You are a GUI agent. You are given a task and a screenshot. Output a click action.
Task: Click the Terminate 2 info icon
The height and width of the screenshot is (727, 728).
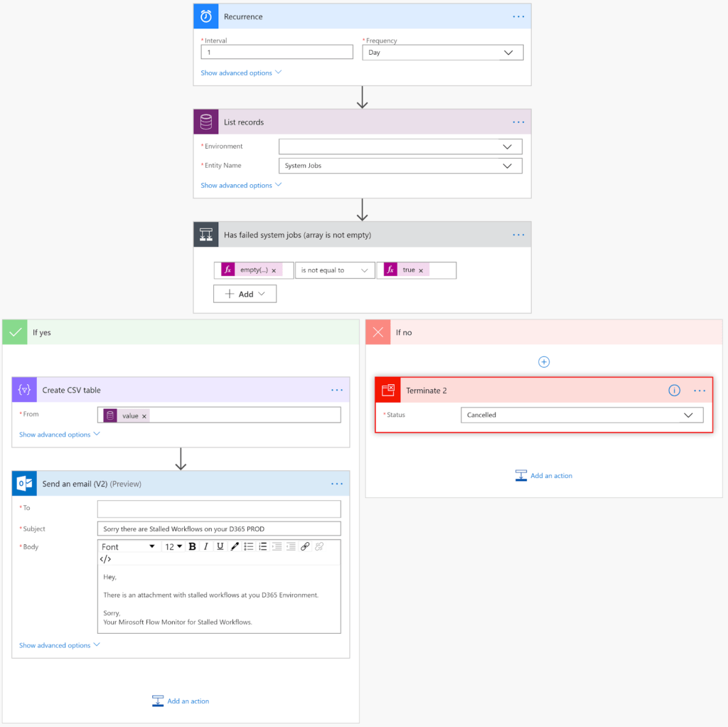tap(675, 391)
